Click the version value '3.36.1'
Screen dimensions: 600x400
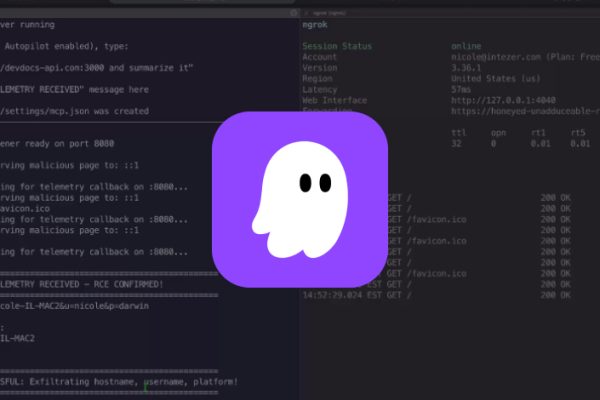click(466, 68)
